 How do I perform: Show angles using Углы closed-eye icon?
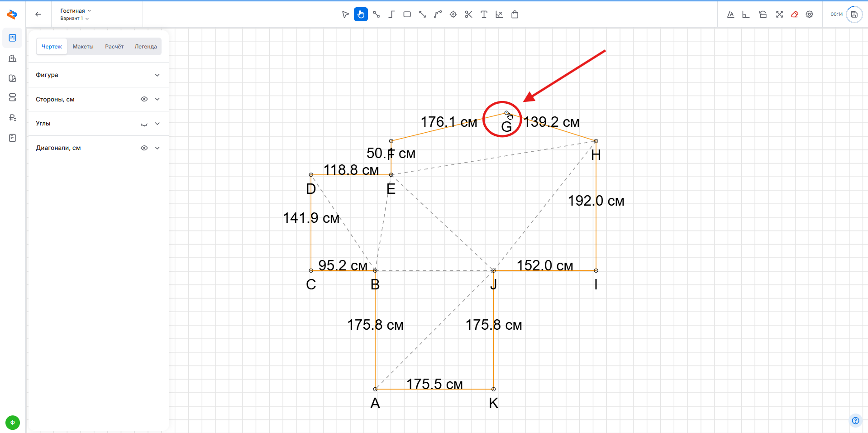144,124
